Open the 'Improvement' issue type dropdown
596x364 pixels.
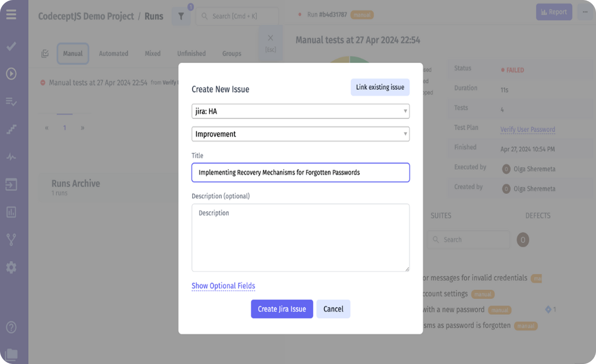tap(301, 134)
